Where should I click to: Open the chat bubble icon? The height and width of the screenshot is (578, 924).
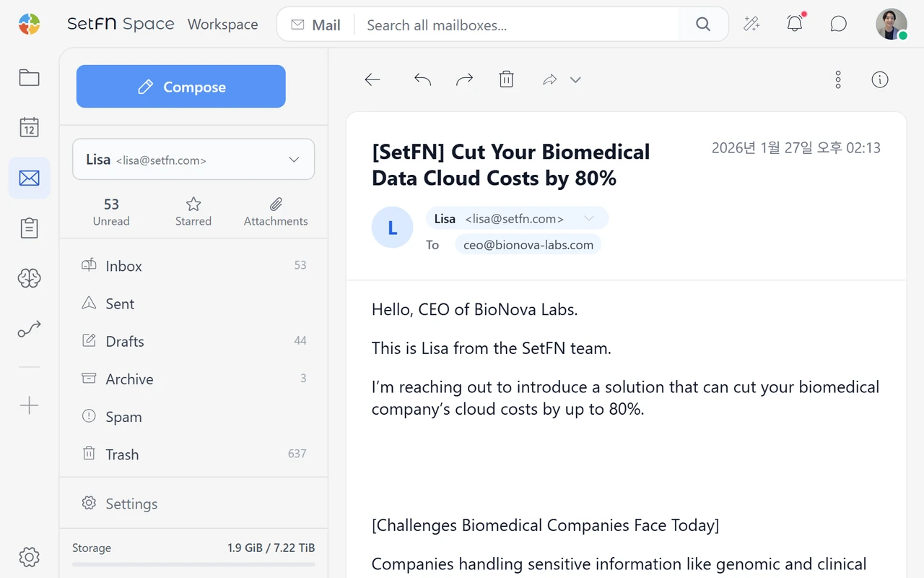838,24
